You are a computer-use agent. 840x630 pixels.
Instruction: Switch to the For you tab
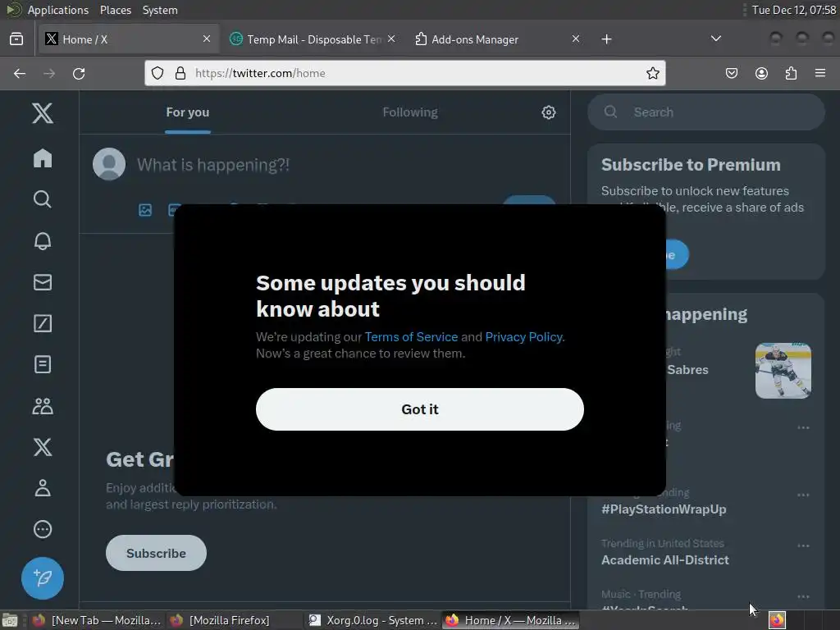(x=188, y=112)
